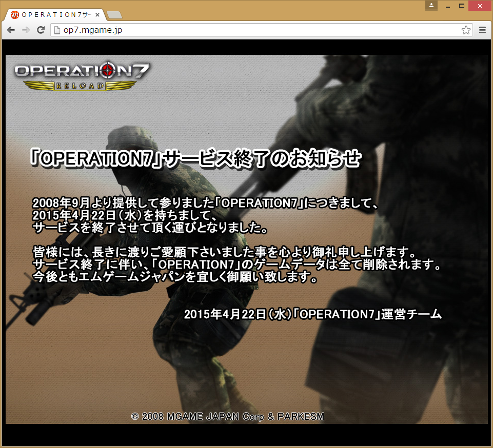Click the line starting 皆様には、長きに渡り
Image resolution: width=493 pixels, height=448 pixels.
click(x=225, y=252)
